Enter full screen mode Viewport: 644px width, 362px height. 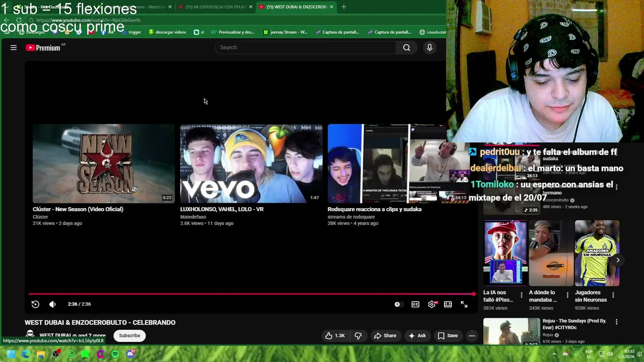pos(464,304)
